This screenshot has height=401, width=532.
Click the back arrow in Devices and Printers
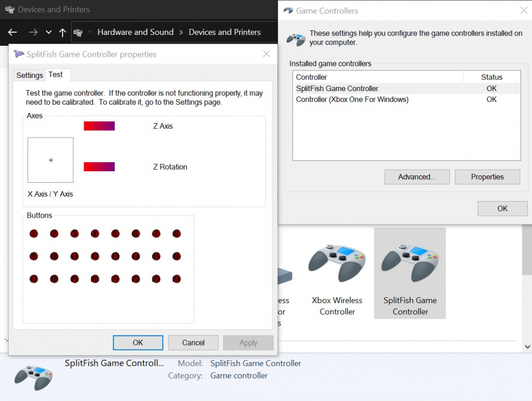pyautogui.click(x=13, y=33)
